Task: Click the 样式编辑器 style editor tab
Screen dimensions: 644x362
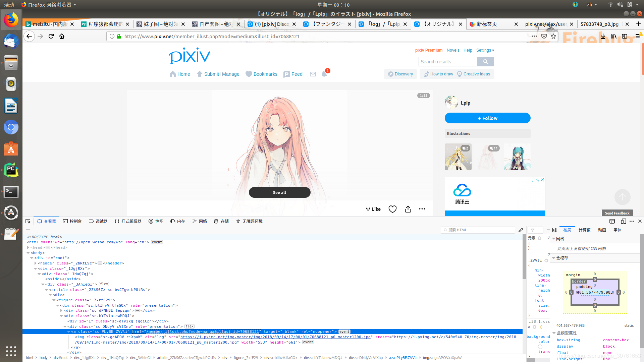Action: (x=128, y=222)
